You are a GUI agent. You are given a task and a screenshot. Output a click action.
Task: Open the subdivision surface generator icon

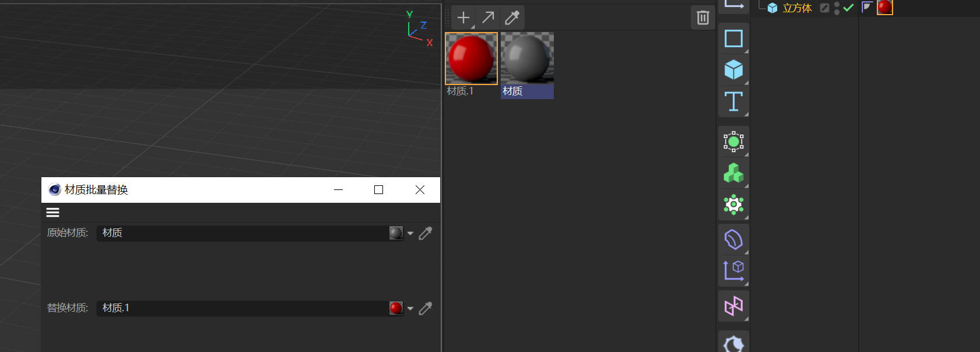pos(733,142)
